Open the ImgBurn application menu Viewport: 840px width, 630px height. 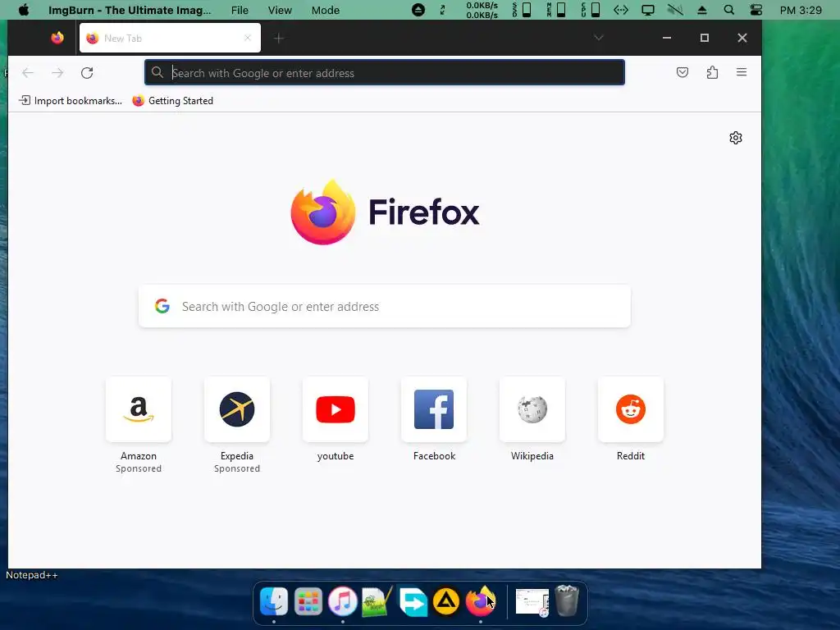(x=130, y=10)
